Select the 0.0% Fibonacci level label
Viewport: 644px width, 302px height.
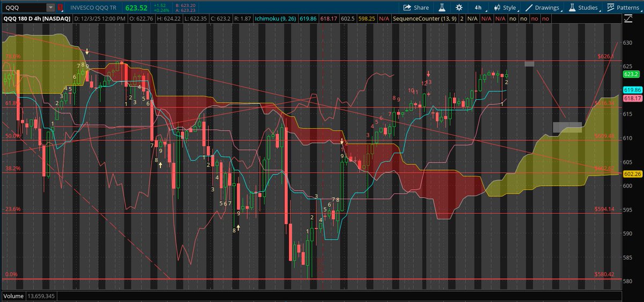pos(11,275)
